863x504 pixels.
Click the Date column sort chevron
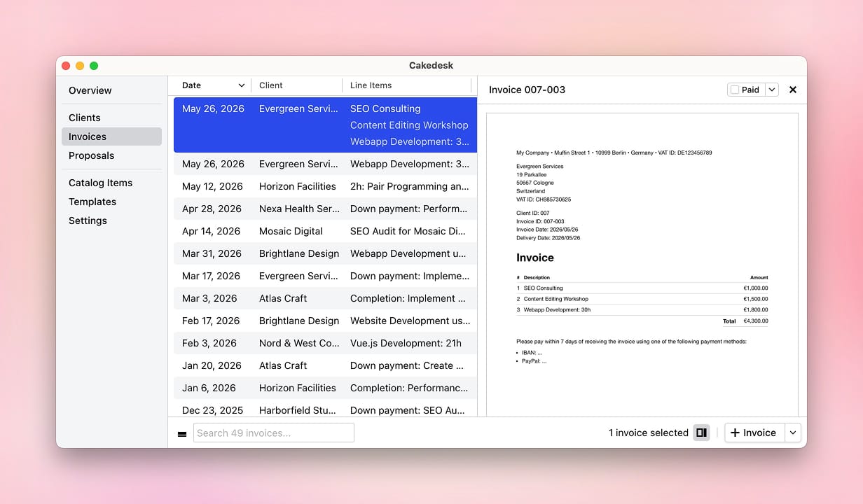[x=242, y=85]
